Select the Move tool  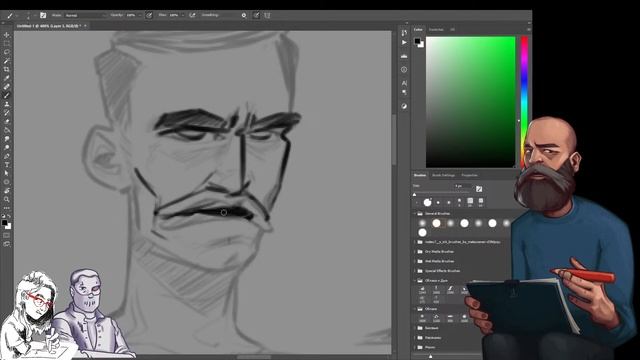click(7, 35)
